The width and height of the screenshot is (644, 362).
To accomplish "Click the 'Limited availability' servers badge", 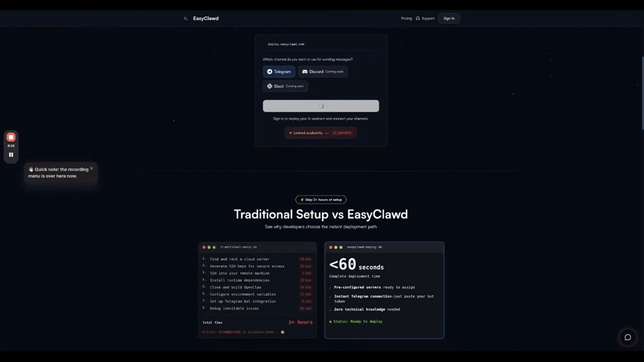I will tap(321, 133).
